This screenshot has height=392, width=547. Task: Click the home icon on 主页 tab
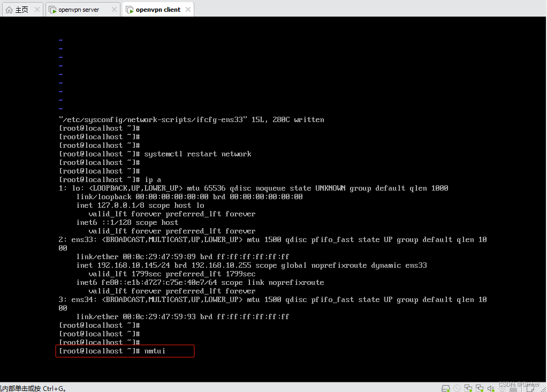pyautogui.click(x=9, y=10)
